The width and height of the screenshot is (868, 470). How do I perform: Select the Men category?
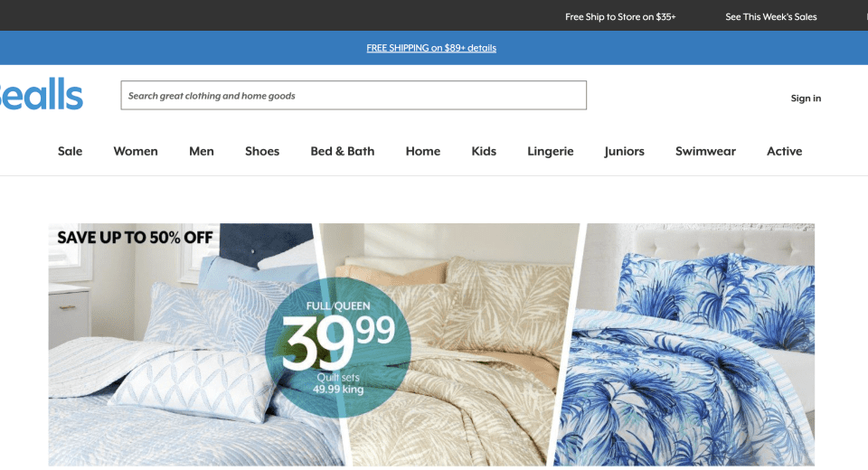tap(202, 151)
